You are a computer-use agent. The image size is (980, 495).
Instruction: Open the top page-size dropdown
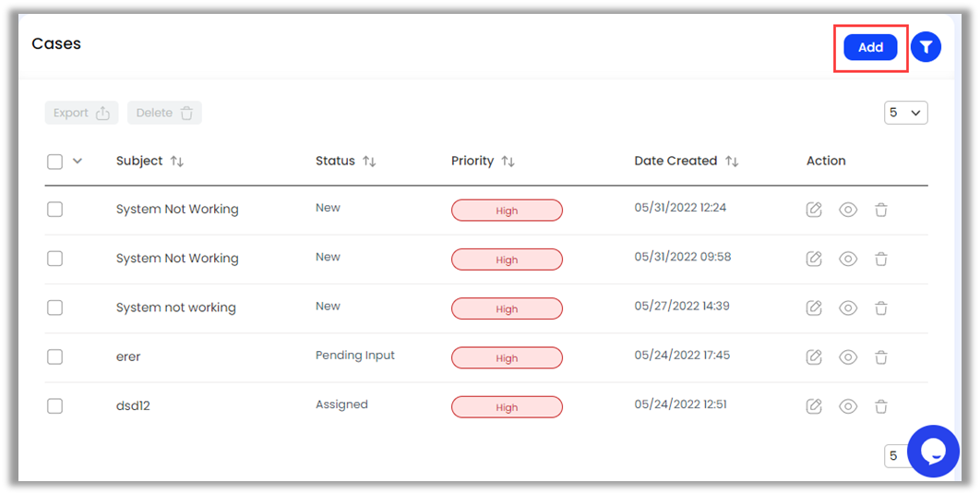tap(905, 113)
